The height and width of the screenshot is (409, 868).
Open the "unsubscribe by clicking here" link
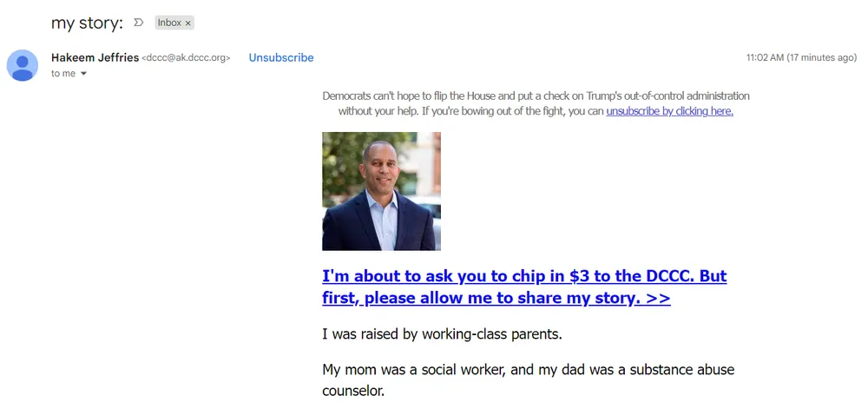(669, 111)
